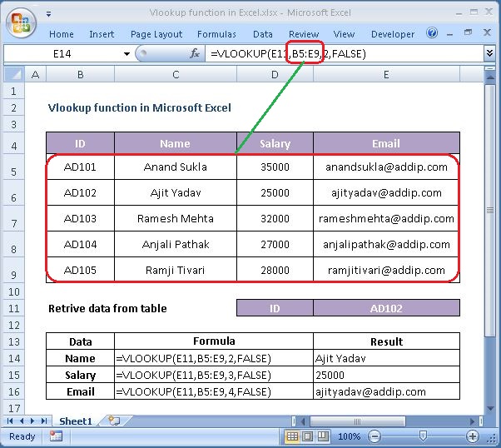Click the zoom out minus button
This screenshot has height=448, width=501.
click(x=375, y=436)
